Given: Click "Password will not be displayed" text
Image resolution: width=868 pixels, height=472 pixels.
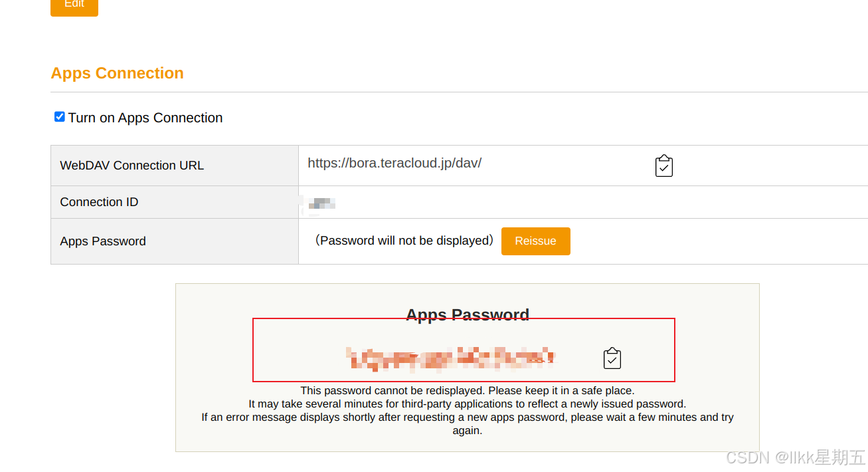Looking at the screenshot, I should point(404,241).
